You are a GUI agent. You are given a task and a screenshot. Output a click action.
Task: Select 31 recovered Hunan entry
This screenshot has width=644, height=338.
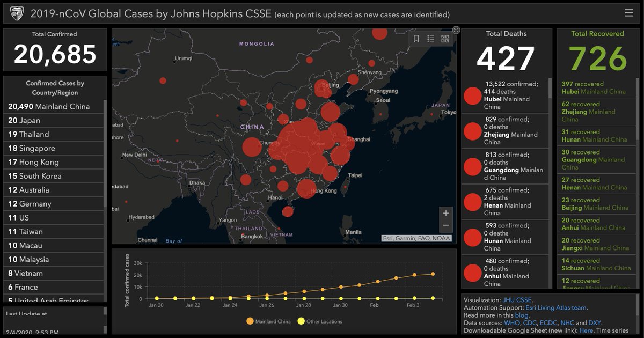coord(596,136)
